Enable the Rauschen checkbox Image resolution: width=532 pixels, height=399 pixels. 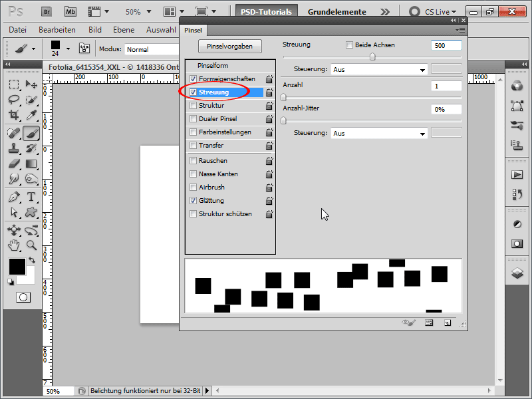(x=193, y=160)
